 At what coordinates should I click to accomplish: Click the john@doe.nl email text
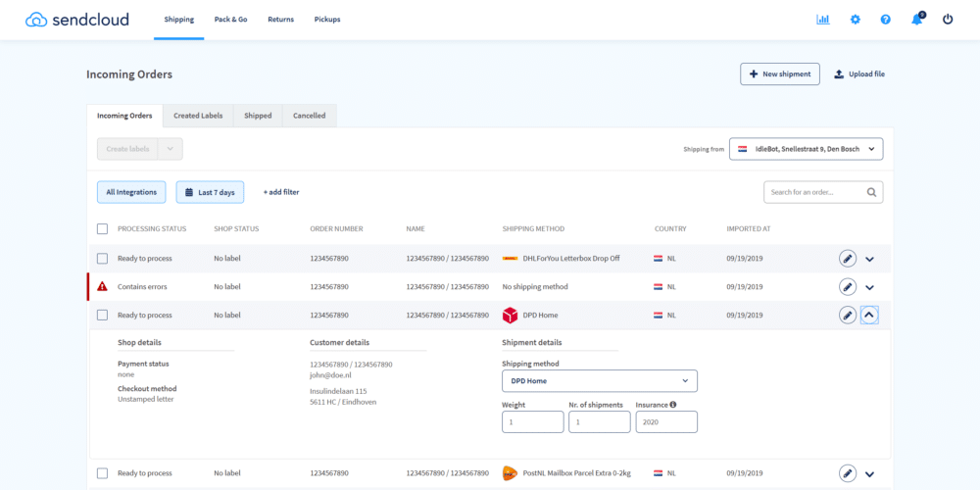coord(328,373)
